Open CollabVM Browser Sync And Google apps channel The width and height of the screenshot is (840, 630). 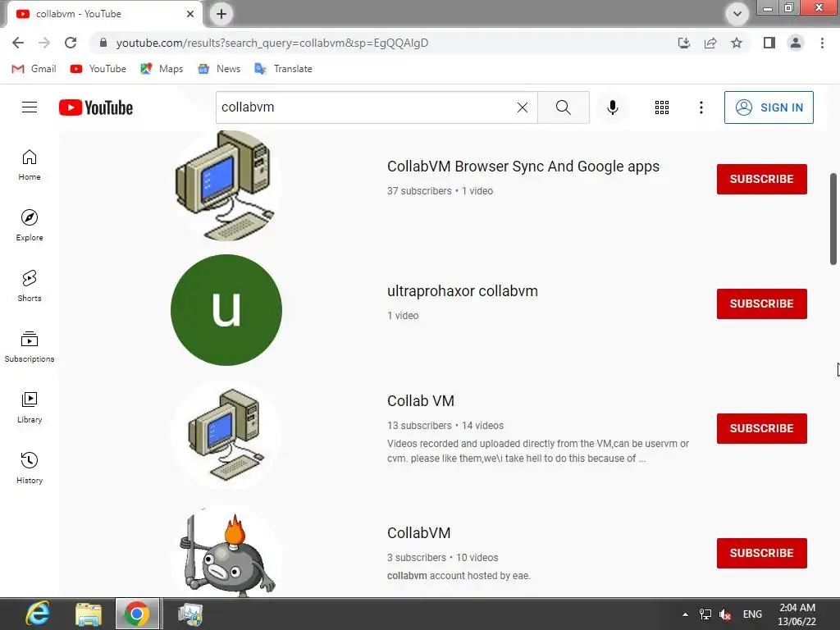point(523,167)
